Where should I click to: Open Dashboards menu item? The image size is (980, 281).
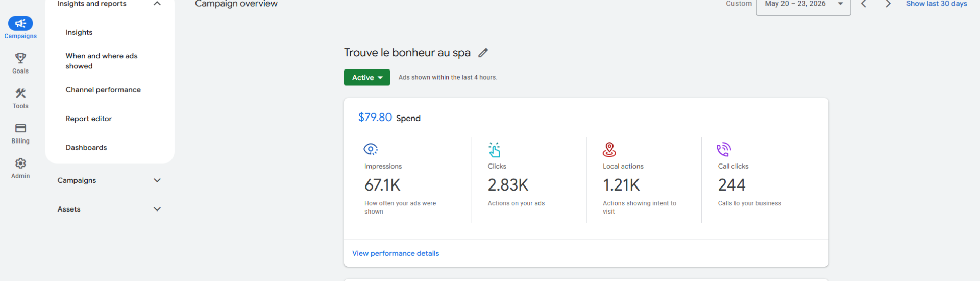tap(86, 147)
